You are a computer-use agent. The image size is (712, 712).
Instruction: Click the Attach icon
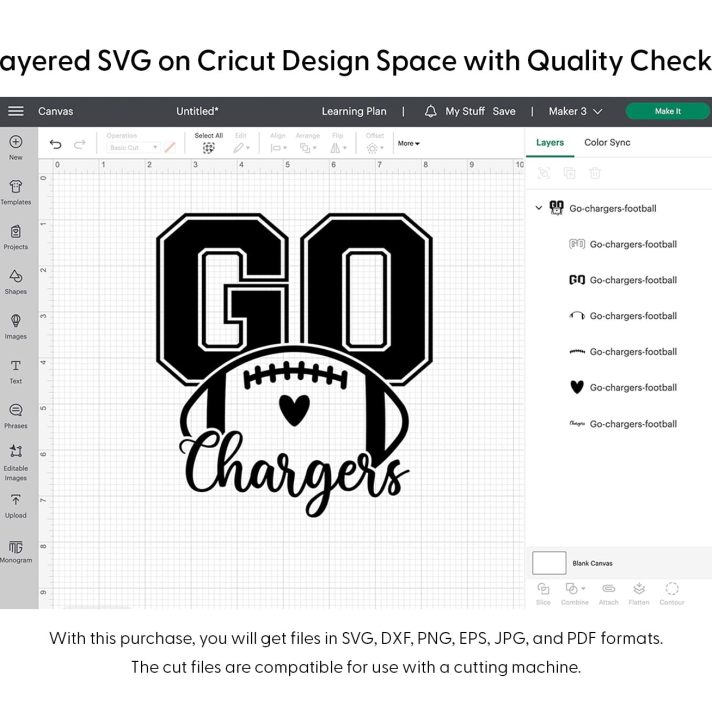[x=608, y=589]
